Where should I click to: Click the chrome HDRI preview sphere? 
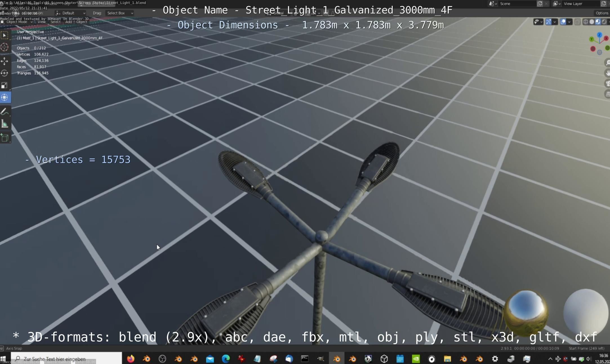coord(526,313)
